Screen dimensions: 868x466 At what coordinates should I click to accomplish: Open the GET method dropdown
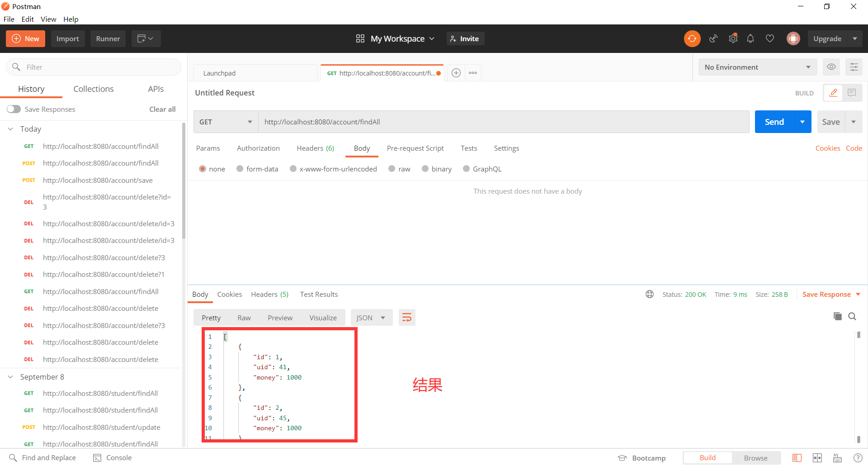tap(226, 122)
